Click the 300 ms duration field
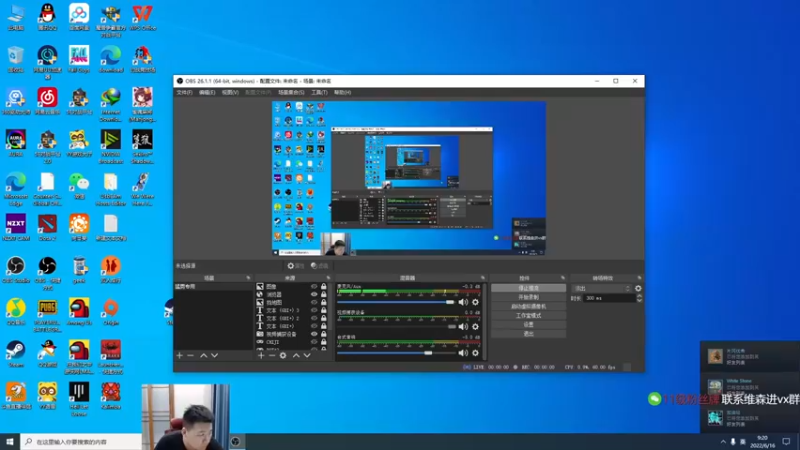The height and width of the screenshot is (450, 800). click(x=609, y=298)
